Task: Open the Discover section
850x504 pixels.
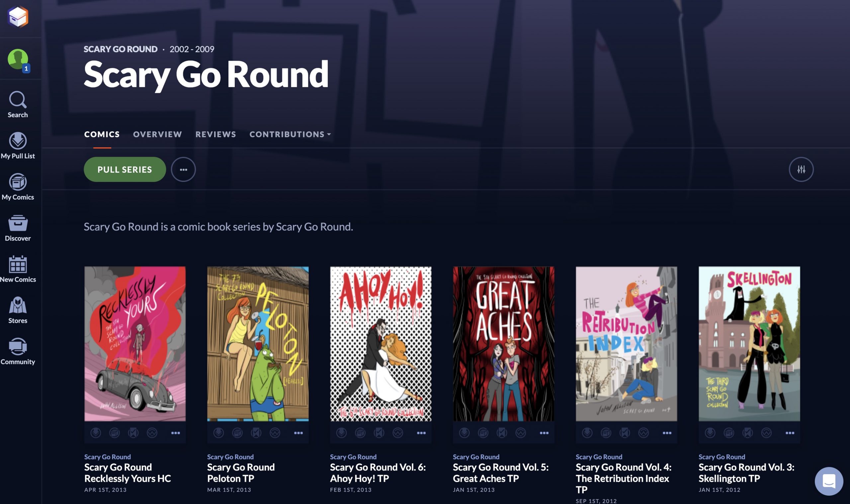Action: point(18,228)
